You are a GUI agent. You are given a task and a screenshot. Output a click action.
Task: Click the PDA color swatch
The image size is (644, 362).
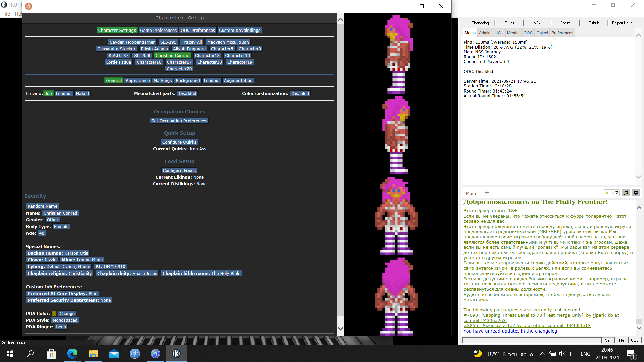click(x=54, y=313)
